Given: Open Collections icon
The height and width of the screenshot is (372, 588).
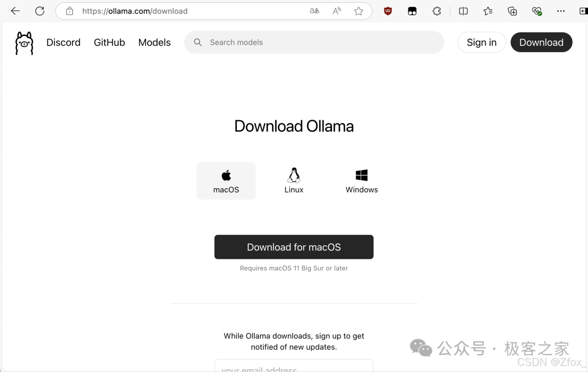Looking at the screenshot, I should pos(512,11).
